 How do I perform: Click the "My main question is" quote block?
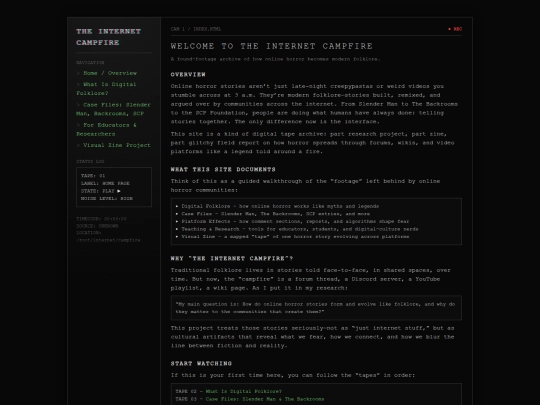click(x=316, y=308)
